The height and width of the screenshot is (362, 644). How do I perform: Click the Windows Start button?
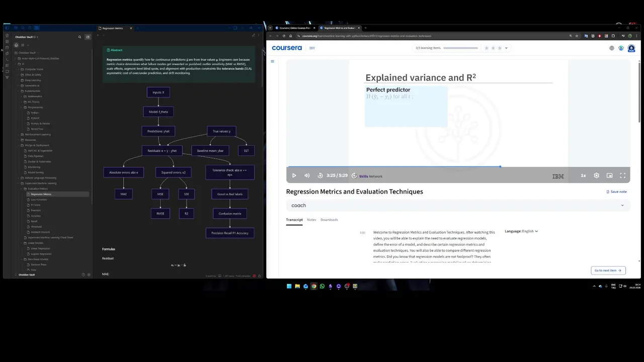pos(289,286)
